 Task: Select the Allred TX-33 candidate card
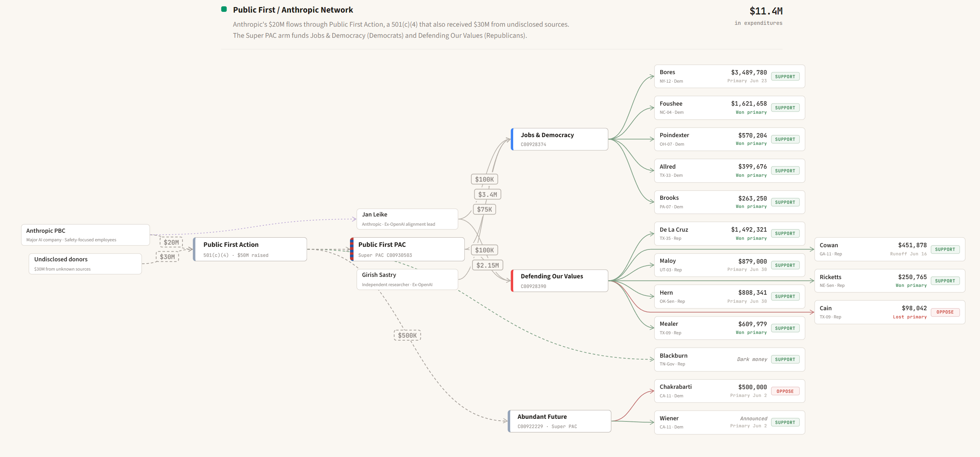click(x=729, y=171)
